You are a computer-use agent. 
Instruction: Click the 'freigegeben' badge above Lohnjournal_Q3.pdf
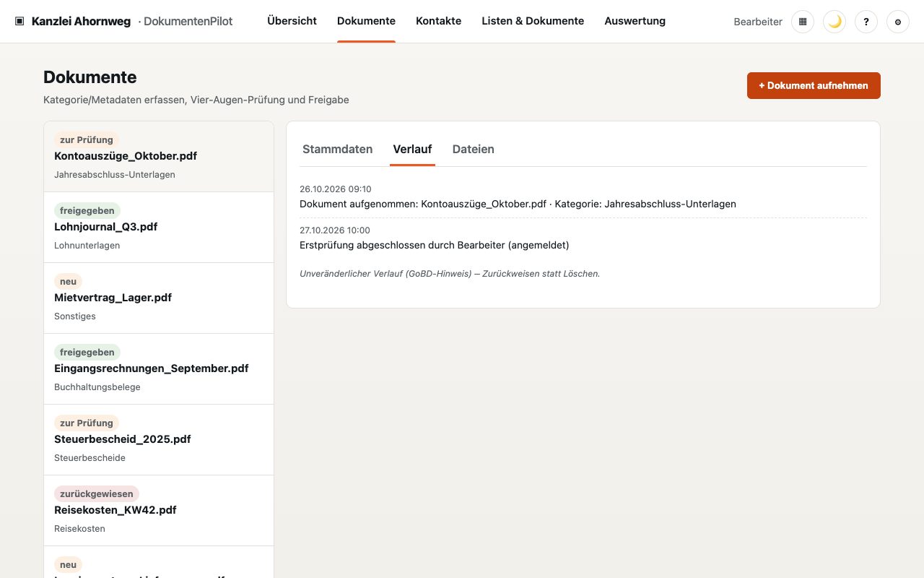click(x=87, y=211)
